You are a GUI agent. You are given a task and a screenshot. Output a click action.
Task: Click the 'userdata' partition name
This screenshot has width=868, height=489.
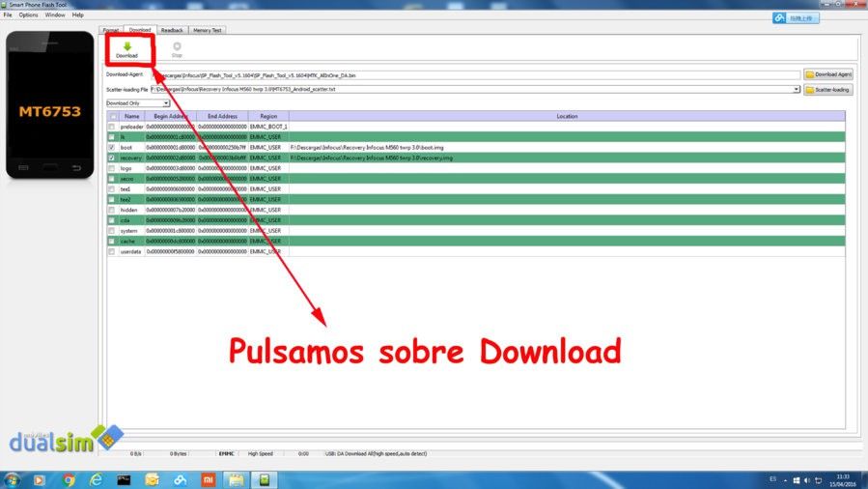click(x=130, y=251)
